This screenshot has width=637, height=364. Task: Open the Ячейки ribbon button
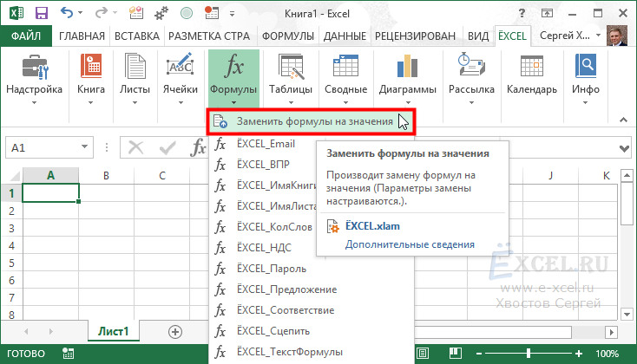pos(180,80)
